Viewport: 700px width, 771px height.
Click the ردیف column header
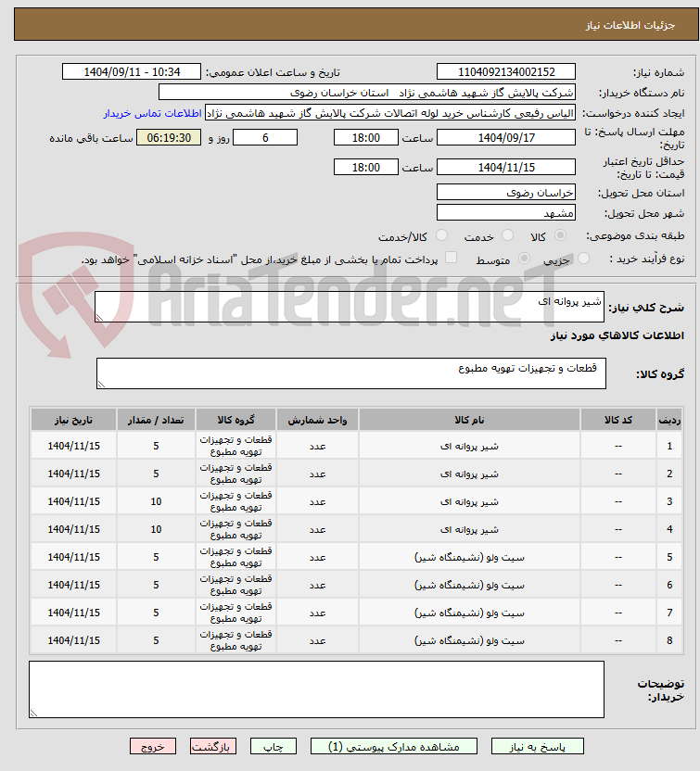[669, 420]
